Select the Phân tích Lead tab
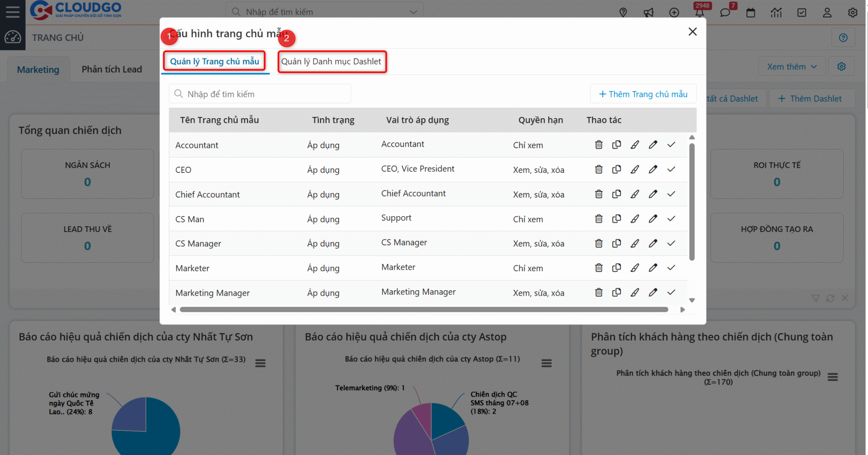Screen dimensions: 868x455 (x=111, y=69)
